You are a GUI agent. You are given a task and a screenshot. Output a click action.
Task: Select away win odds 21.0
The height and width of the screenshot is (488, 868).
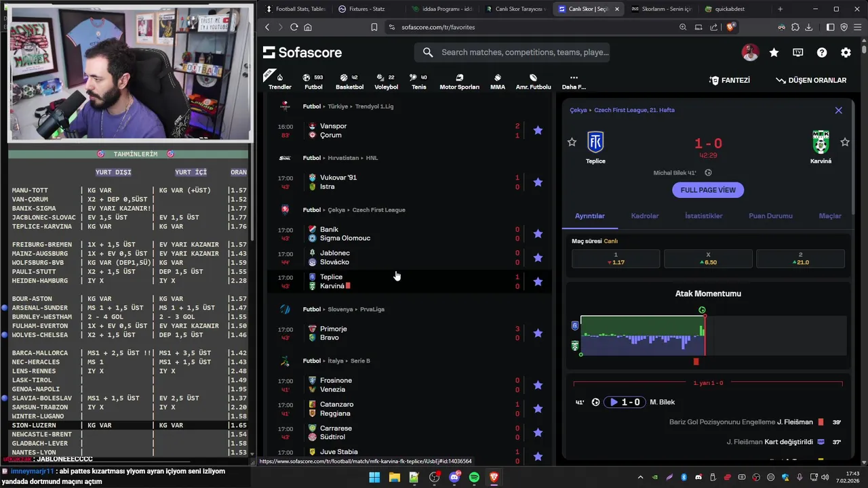coord(800,258)
